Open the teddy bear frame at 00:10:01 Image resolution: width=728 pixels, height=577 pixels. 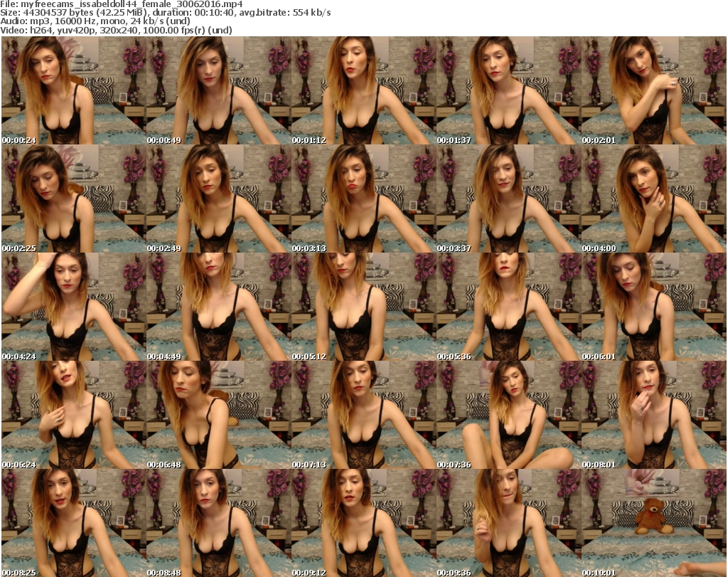pos(654,523)
